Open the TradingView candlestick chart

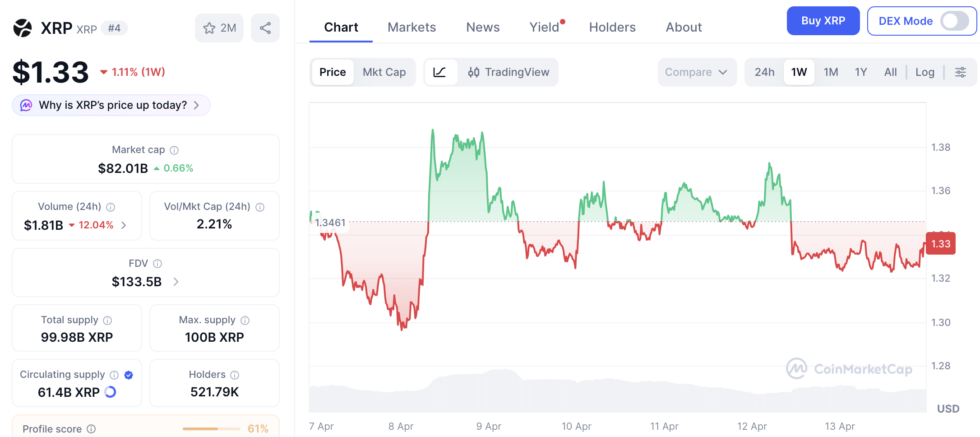(508, 72)
